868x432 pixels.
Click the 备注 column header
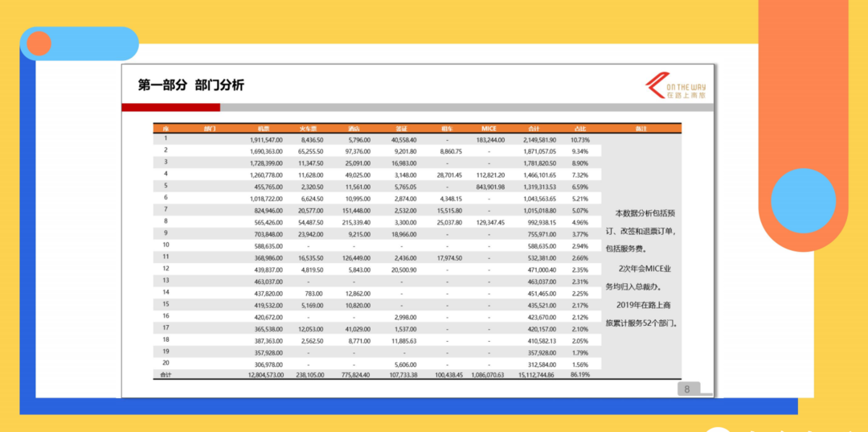pos(641,128)
